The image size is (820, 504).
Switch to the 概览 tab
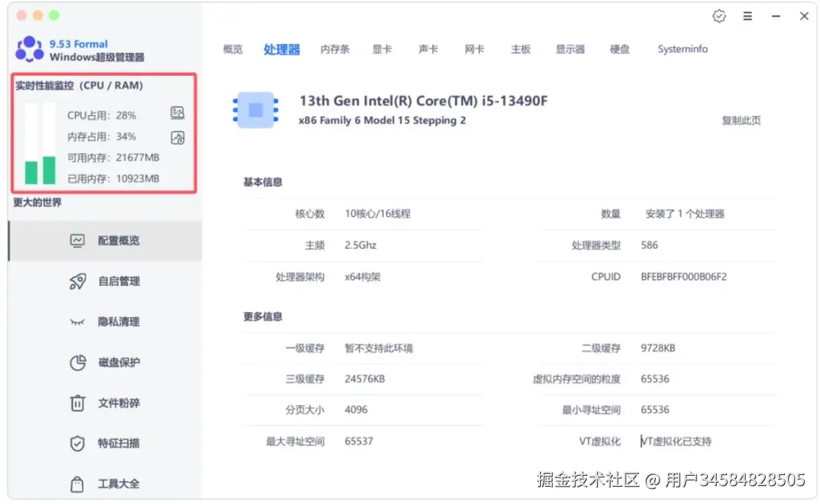click(233, 49)
